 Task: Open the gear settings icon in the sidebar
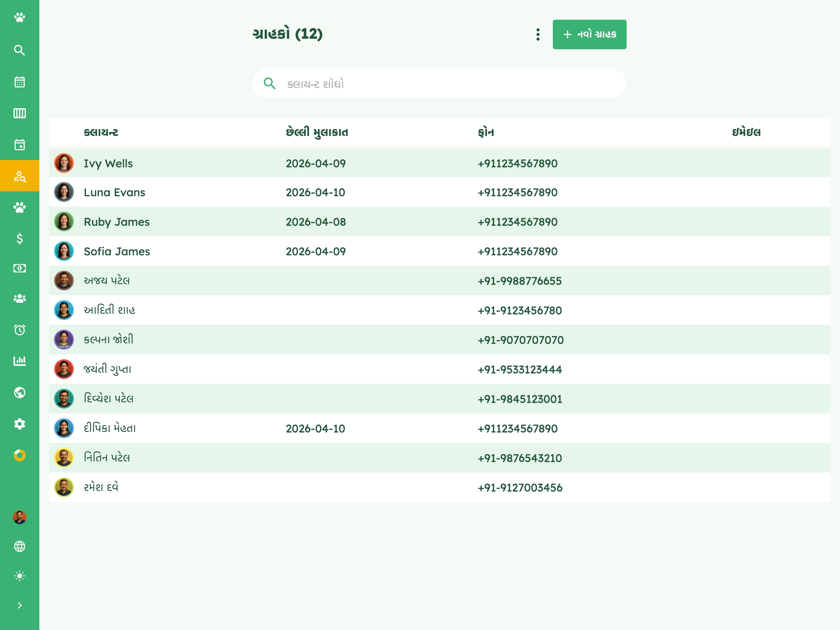(19, 424)
